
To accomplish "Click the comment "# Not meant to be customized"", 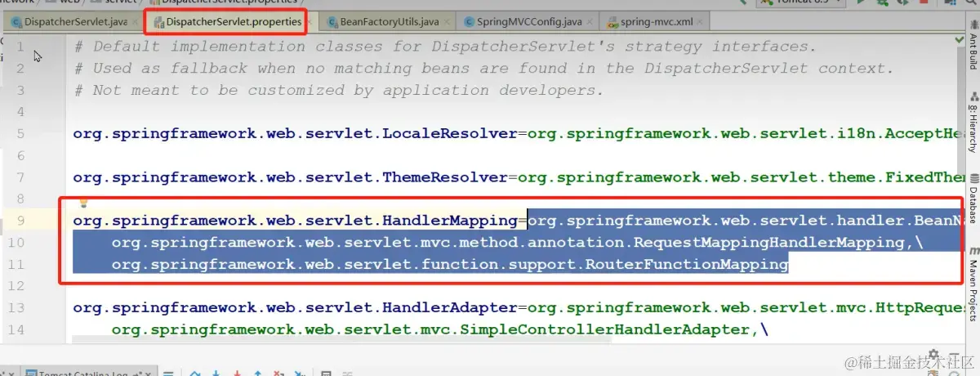I will point(338,90).
